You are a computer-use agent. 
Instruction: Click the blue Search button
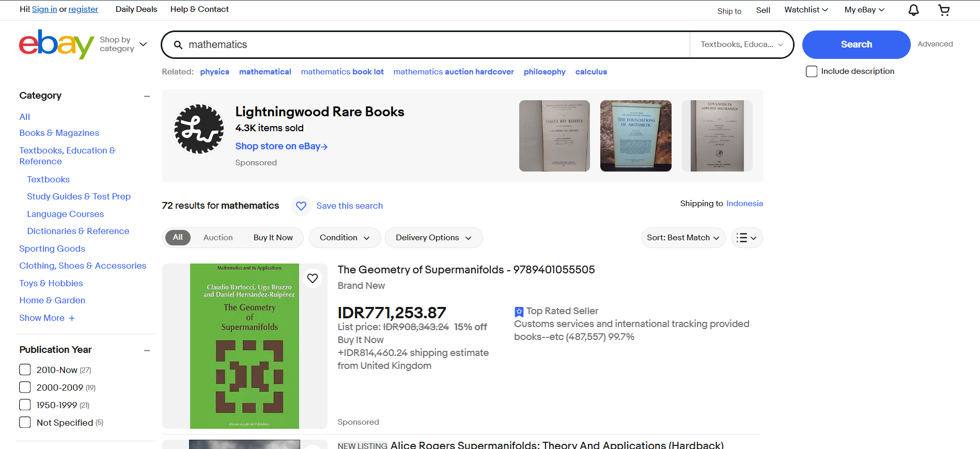856,44
